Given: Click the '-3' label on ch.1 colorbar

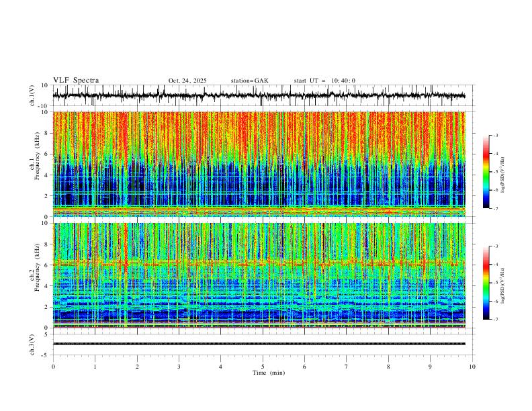Looking at the screenshot, I should (x=495, y=135).
